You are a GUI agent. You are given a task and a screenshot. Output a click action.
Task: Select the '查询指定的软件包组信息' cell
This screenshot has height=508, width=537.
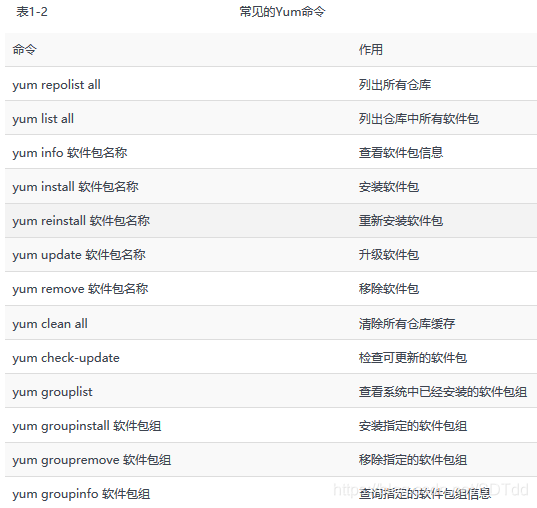pos(425,494)
